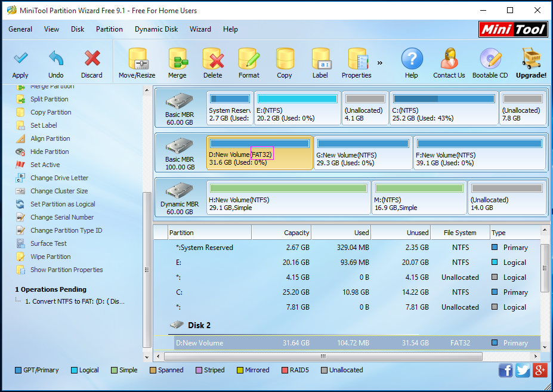The height and width of the screenshot is (392, 553).
Task: Open MiniTool's Twitter page
Action: (523, 370)
